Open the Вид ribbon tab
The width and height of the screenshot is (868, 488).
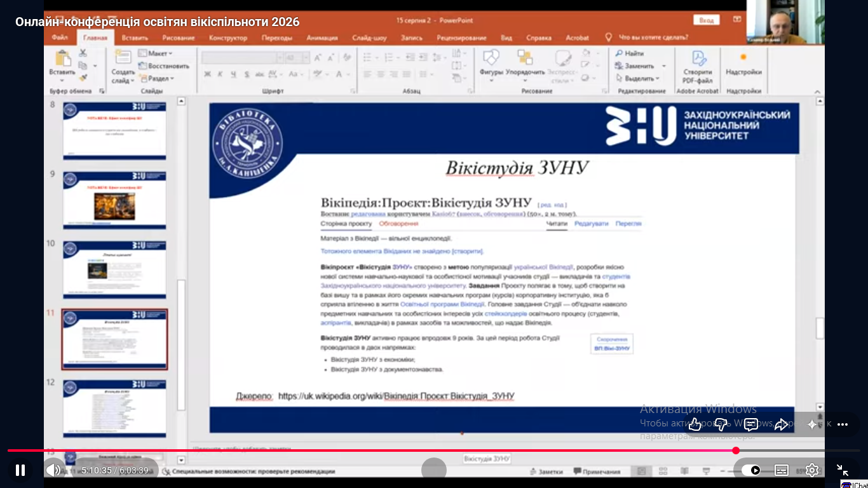(506, 37)
